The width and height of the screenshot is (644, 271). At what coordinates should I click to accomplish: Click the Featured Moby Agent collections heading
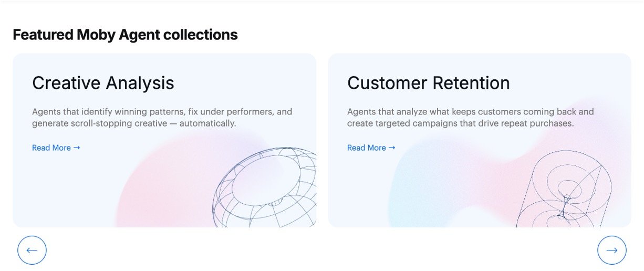(125, 35)
